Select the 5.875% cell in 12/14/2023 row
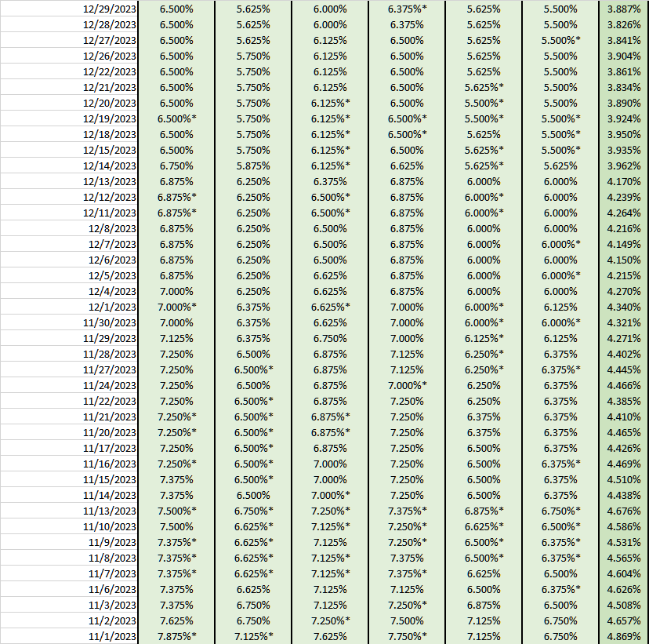This screenshot has width=649, height=644. coord(253,166)
